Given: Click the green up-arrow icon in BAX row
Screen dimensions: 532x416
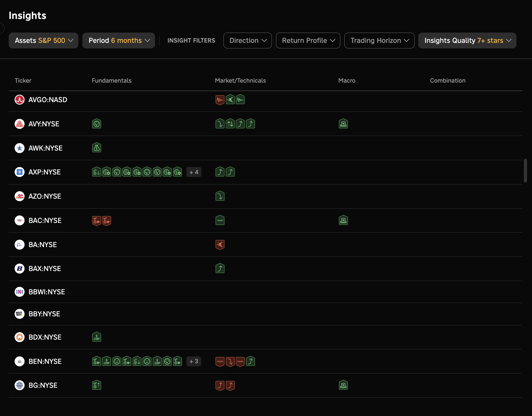Looking at the screenshot, I should point(220,268).
